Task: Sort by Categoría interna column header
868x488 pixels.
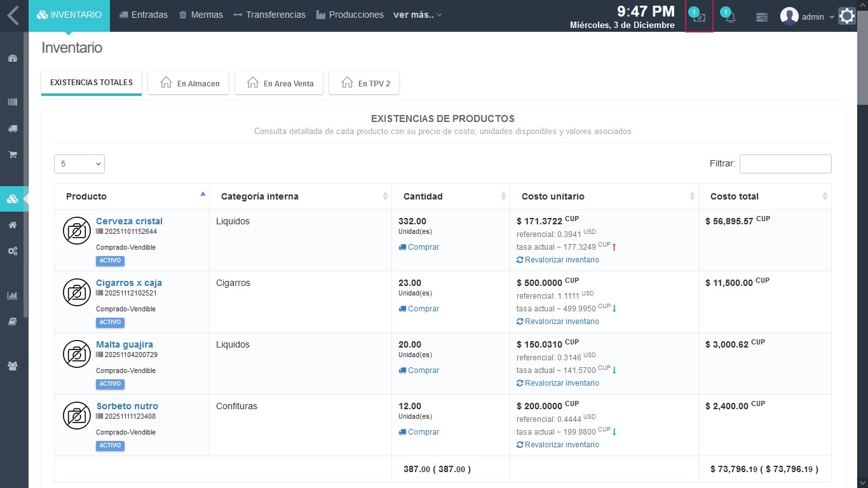Action: pos(300,196)
